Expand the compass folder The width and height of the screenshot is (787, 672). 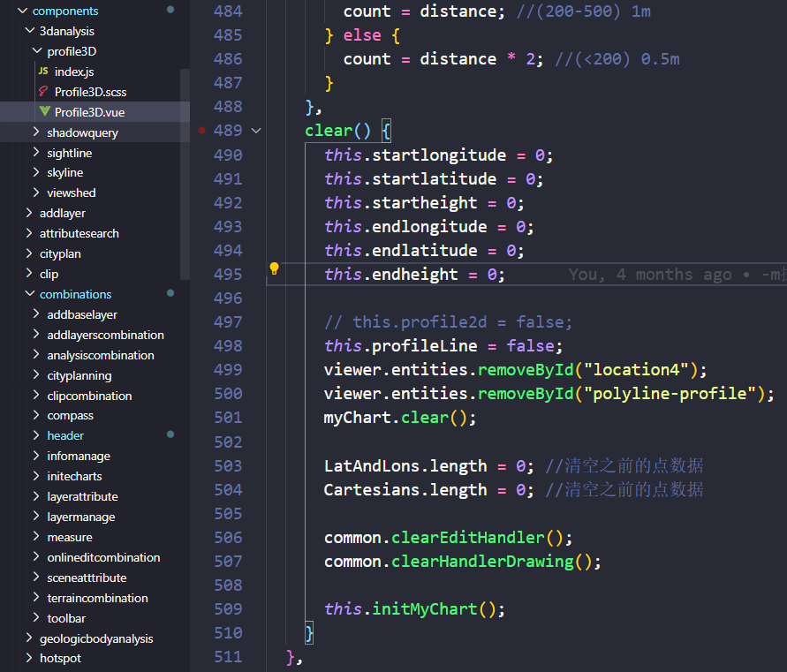[x=36, y=415]
